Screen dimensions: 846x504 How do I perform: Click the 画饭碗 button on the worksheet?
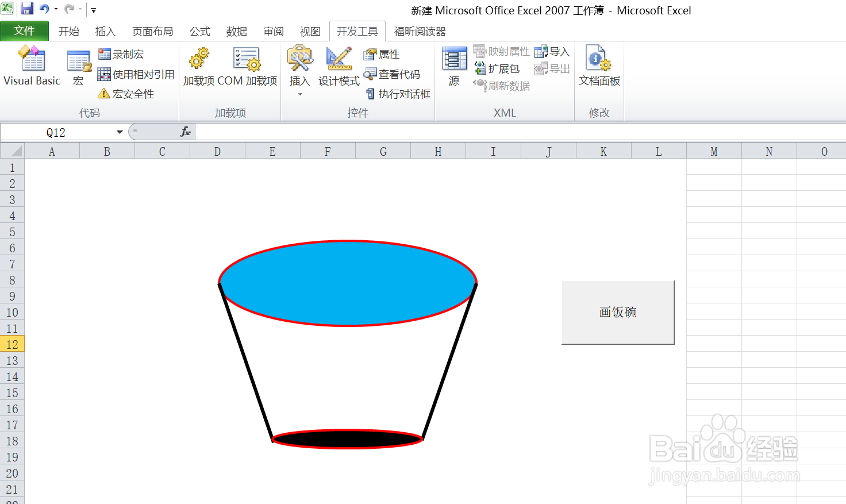[617, 312]
